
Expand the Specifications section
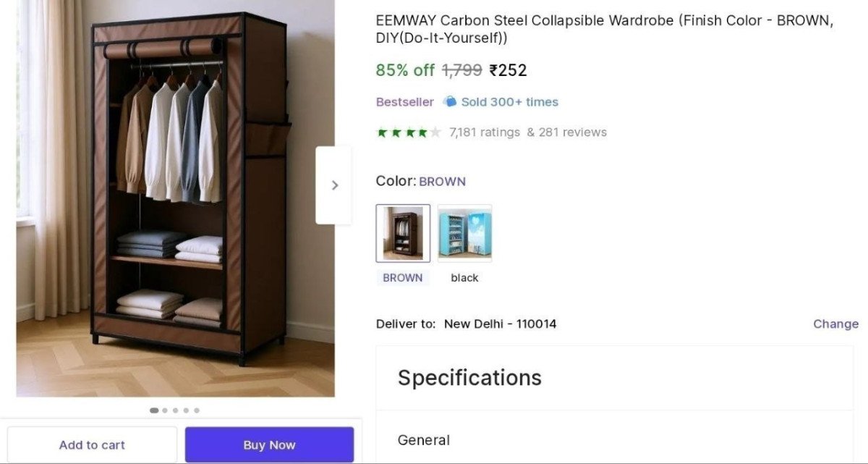coord(469,377)
